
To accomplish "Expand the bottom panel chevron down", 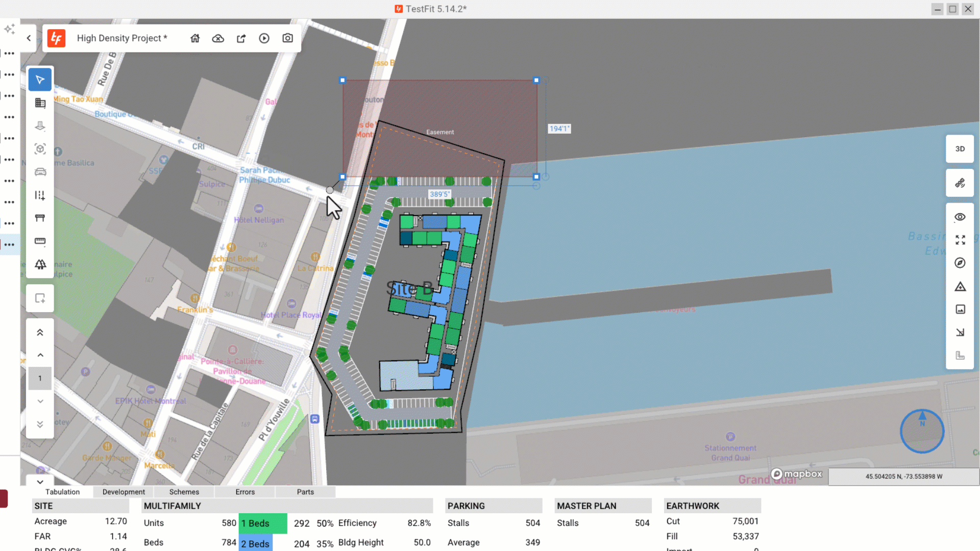I will 40,482.
